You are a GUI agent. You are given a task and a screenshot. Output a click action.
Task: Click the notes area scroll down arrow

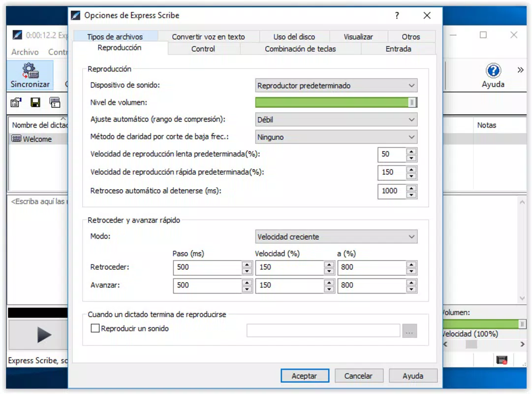[522, 298]
